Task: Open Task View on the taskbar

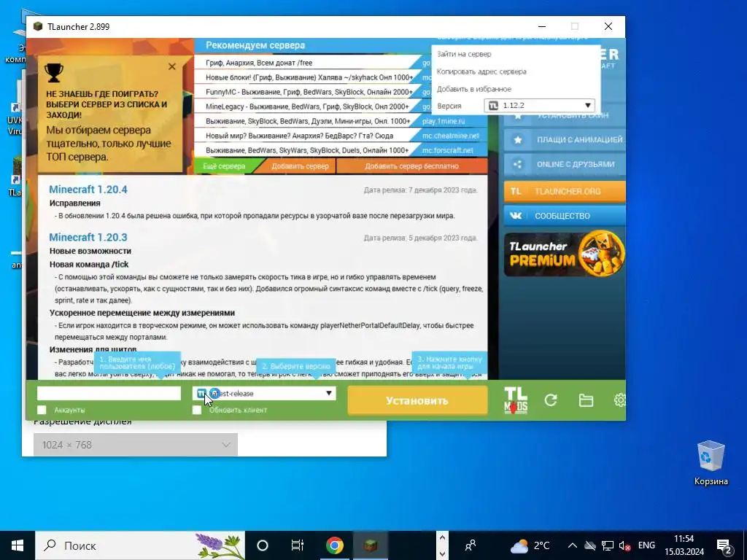Action: tap(298, 545)
